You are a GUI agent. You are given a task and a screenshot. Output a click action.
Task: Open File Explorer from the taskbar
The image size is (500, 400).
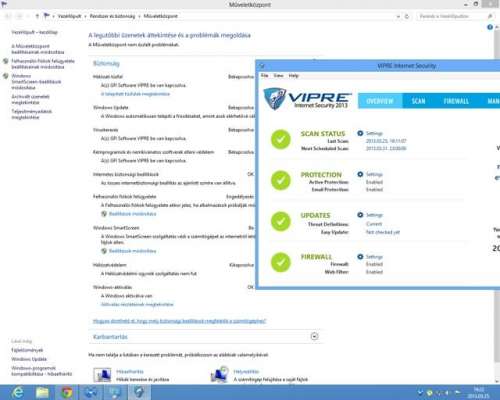pos(42,392)
